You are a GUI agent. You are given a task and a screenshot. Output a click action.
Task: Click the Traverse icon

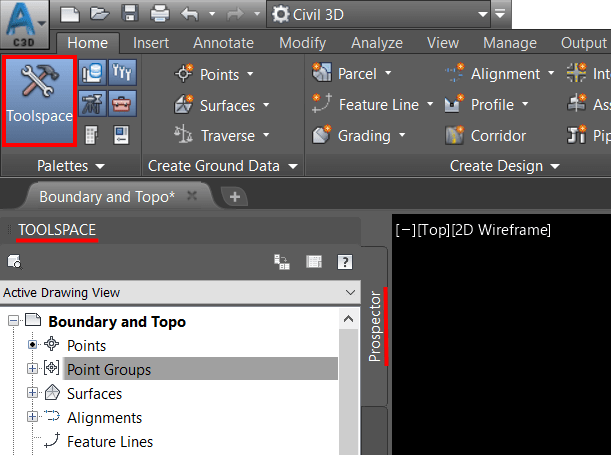[x=183, y=134]
